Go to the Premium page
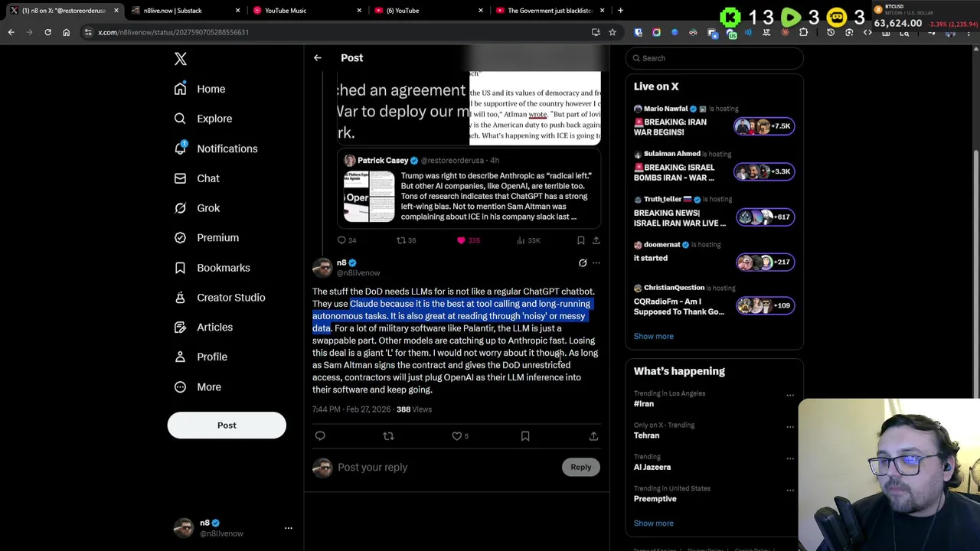Image resolution: width=980 pixels, height=551 pixels. pyautogui.click(x=207, y=238)
